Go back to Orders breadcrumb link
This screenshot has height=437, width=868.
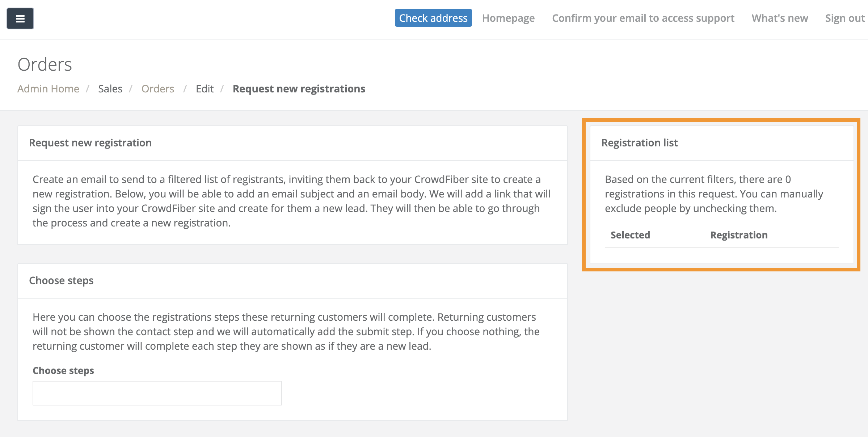click(x=158, y=89)
